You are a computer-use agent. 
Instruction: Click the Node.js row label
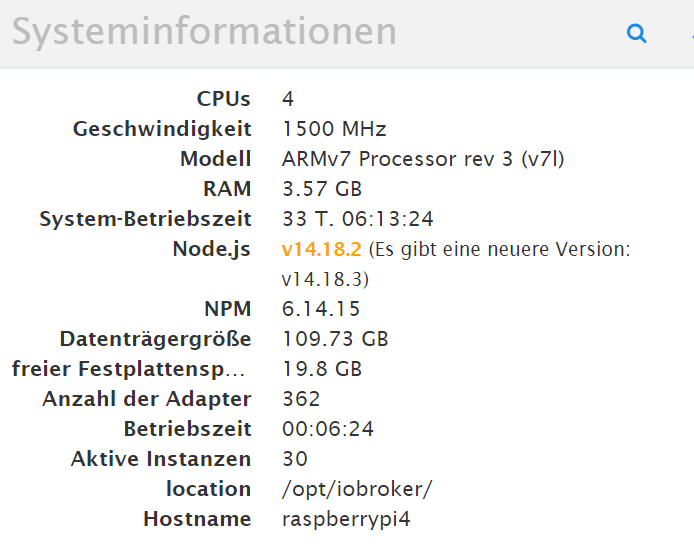pyautogui.click(x=212, y=249)
